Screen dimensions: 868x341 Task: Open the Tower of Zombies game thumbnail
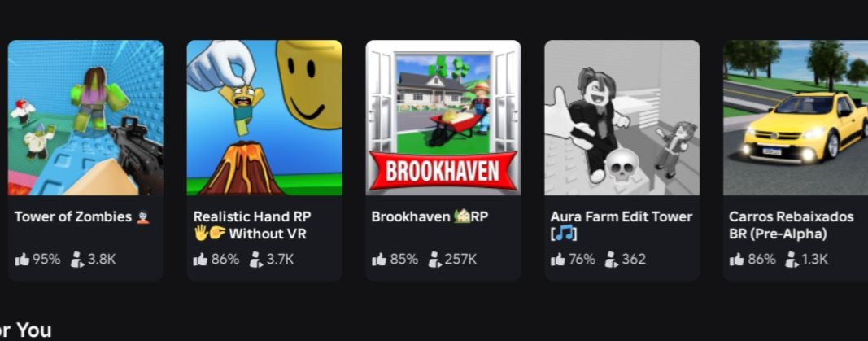(85, 117)
